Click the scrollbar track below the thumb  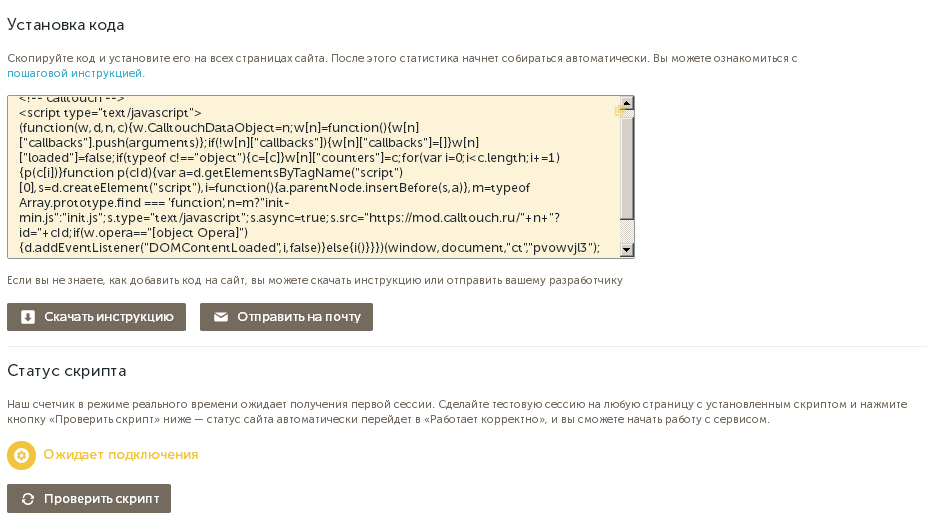(626, 231)
